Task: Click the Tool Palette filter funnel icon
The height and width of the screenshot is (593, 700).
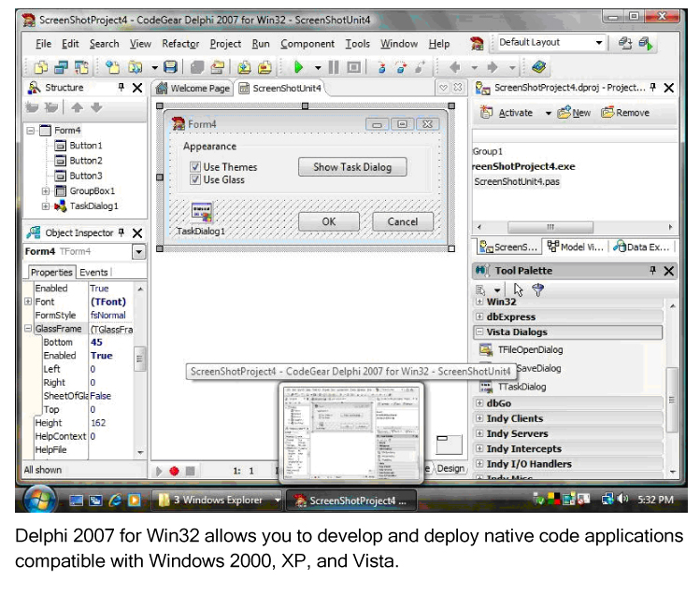Action: tap(538, 290)
